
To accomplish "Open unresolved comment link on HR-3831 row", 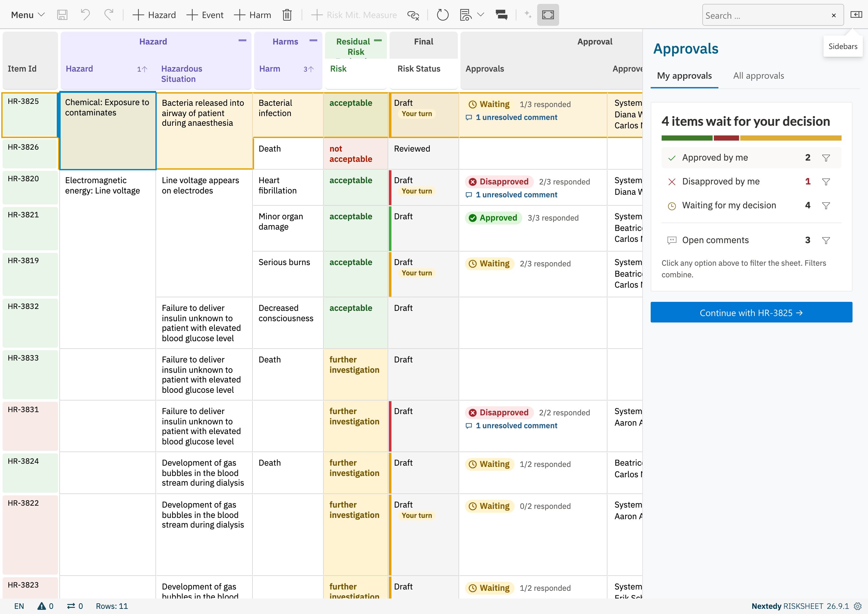I will (x=511, y=426).
